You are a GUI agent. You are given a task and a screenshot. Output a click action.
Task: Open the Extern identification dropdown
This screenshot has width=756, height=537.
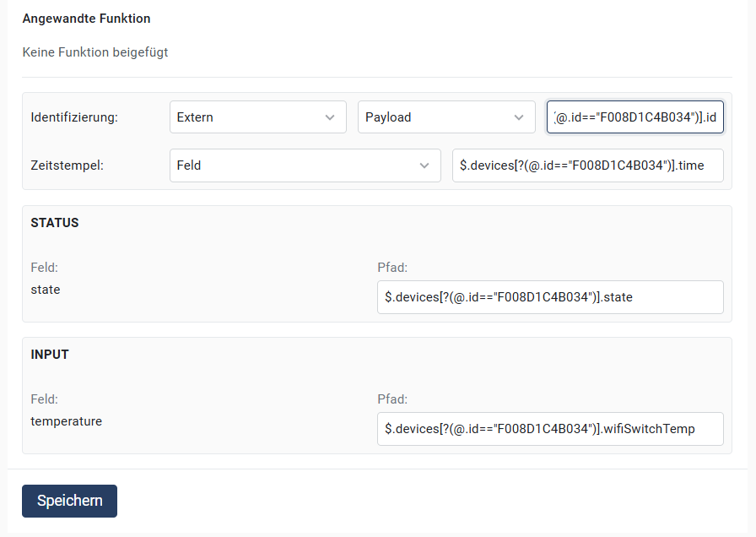click(249, 117)
